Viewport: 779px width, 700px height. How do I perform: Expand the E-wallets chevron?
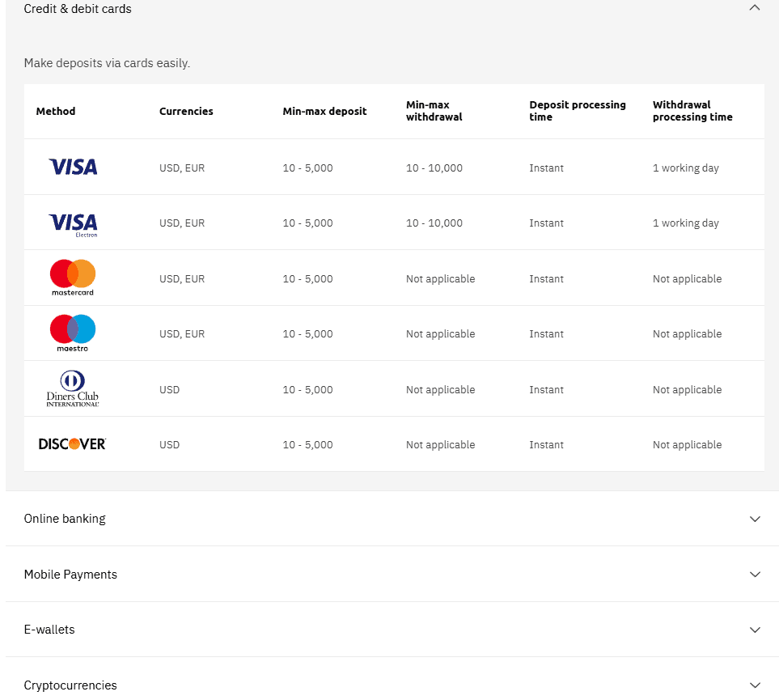tap(755, 630)
